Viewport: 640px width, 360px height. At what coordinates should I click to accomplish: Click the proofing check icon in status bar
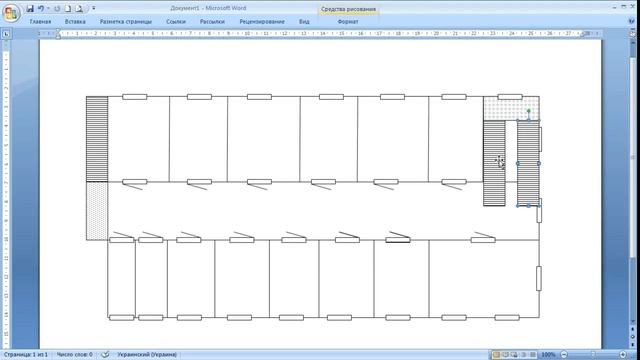[105, 355]
